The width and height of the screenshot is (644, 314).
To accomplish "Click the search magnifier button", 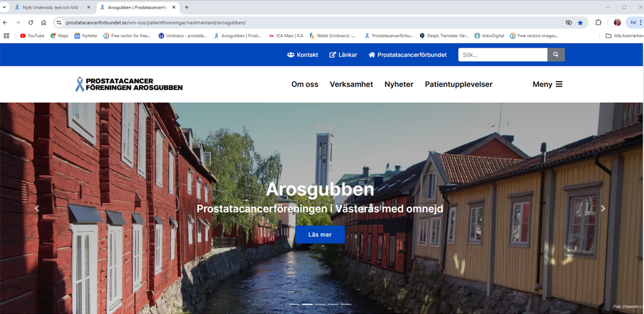I will pyautogui.click(x=555, y=55).
